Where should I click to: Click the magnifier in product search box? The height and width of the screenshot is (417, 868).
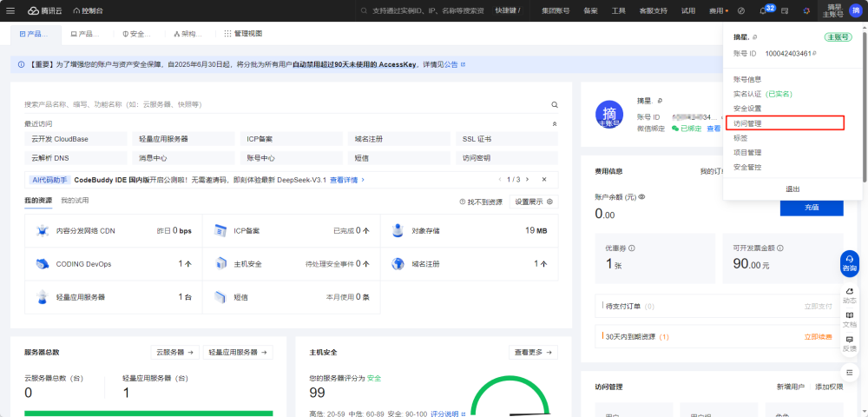[554, 104]
